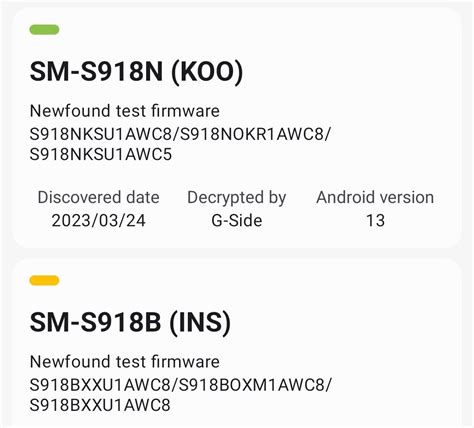The width and height of the screenshot is (474, 428).
Task: Open the SM-S918B (INS) card title
Action: [130, 322]
